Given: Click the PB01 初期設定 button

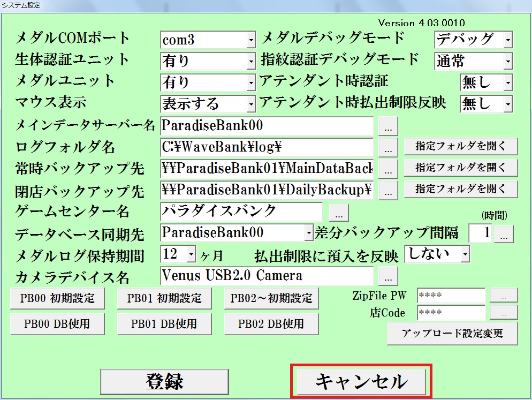Looking at the screenshot, I should click(x=164, y=298).
